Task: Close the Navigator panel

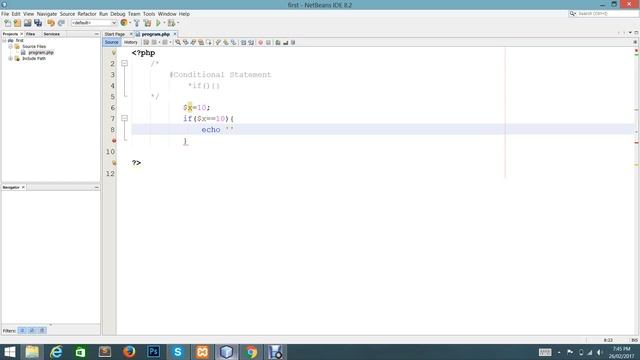Action: pos(23,187)
